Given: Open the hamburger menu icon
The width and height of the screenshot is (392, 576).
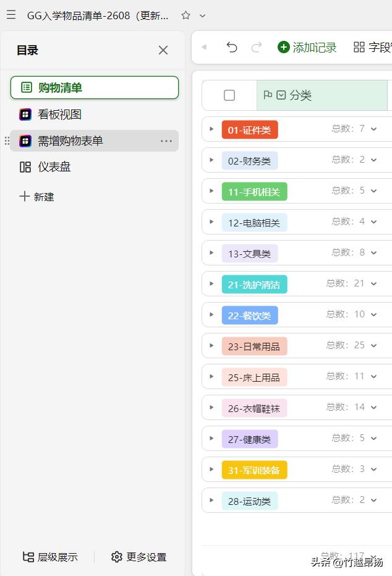Looking at the screenshot, I should pos(11,15).
